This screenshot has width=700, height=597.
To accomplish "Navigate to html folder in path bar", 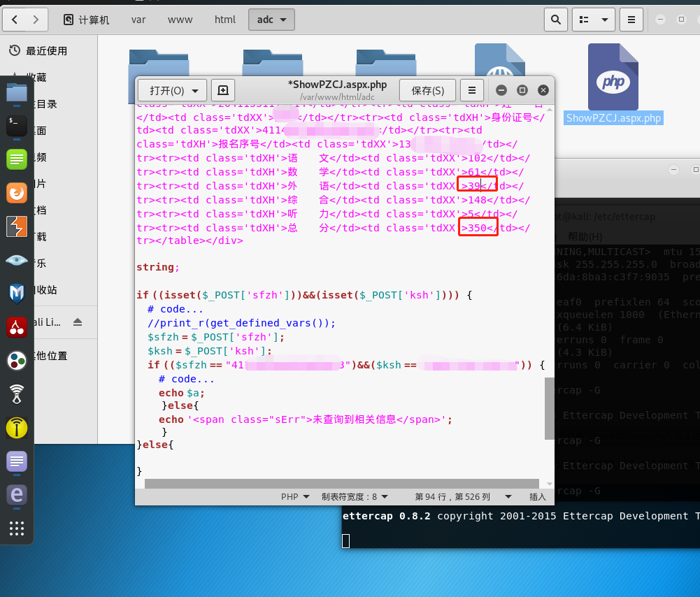I will click(x=225, y=20).
